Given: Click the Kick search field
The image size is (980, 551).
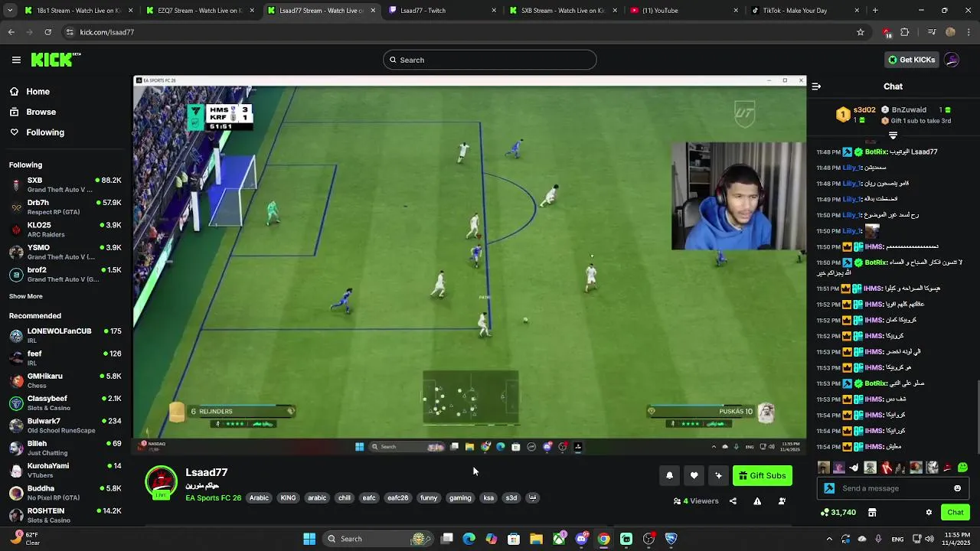Looking at the screenshot, I should click(490, 60).
